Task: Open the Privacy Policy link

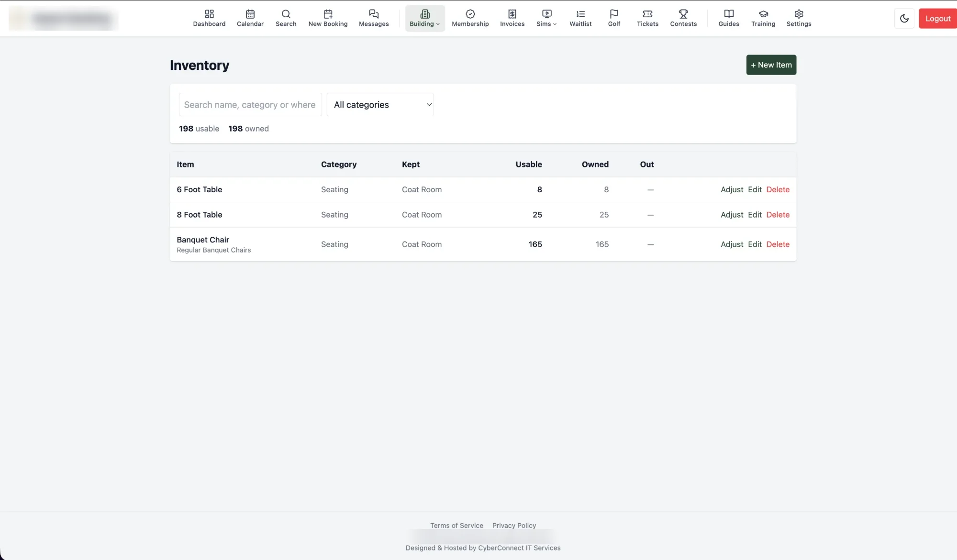Action: [514, 525]
